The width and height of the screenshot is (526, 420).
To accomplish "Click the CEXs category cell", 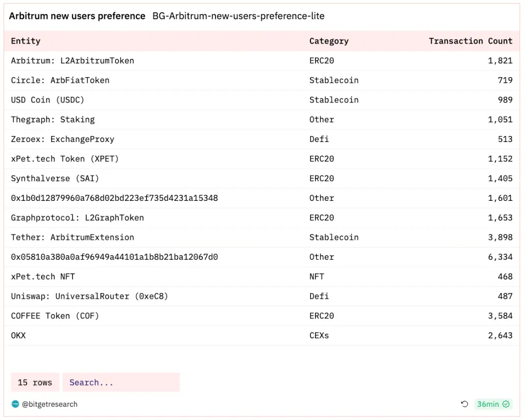I will click(x=319, y=335).
